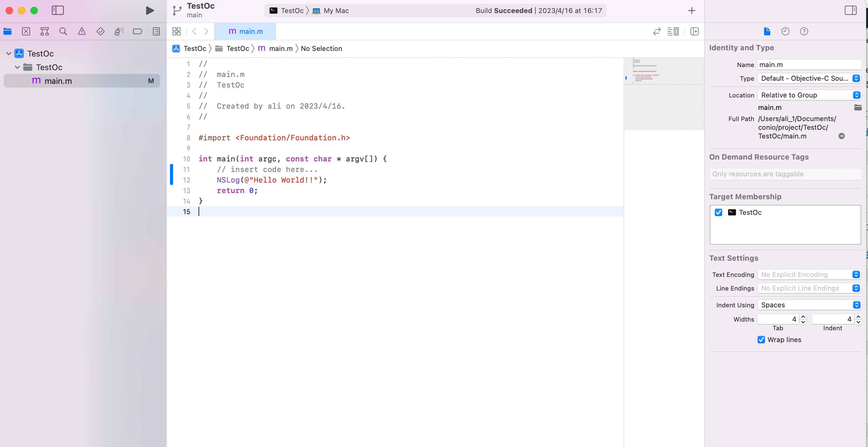Collapse the TestOc project root disclosure
This screenshot has width=868, height=447.
(9, 53)
